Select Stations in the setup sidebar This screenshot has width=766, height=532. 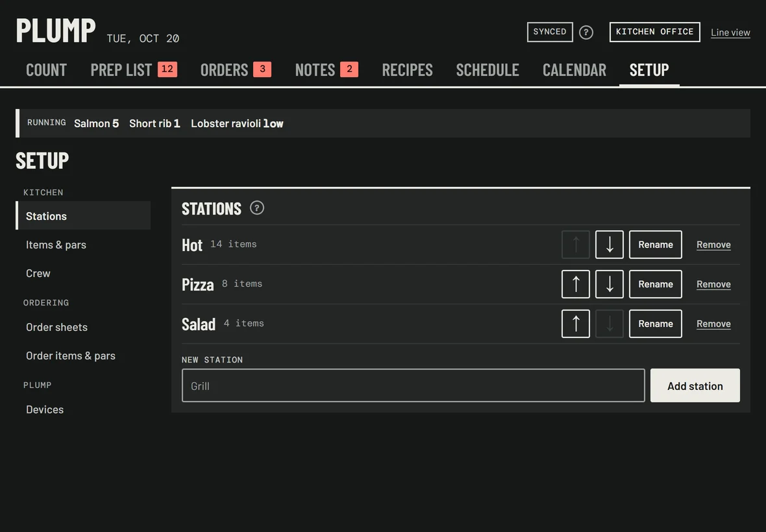84,216
